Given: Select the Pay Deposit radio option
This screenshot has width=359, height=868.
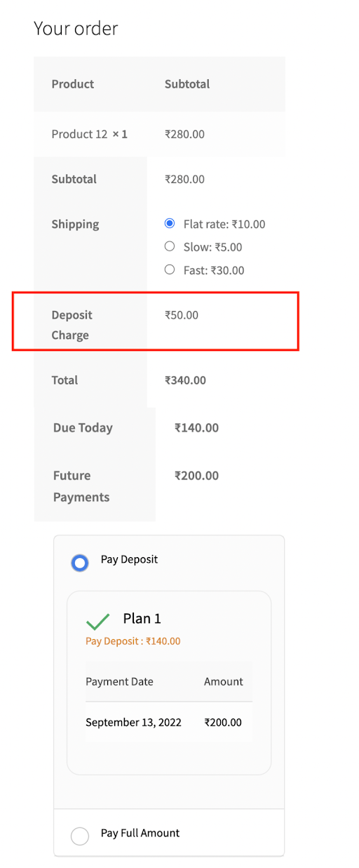Looking at the screenshot, I should [x=80, y=563].
